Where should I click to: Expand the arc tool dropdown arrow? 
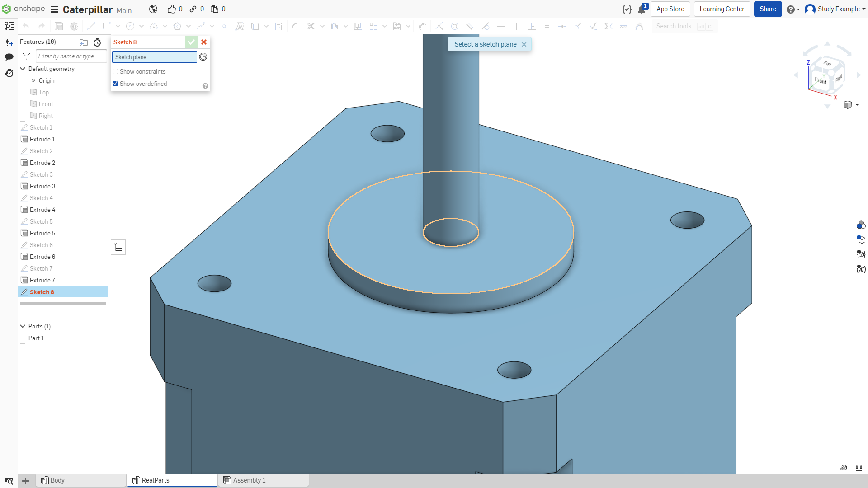click(165, 26)
